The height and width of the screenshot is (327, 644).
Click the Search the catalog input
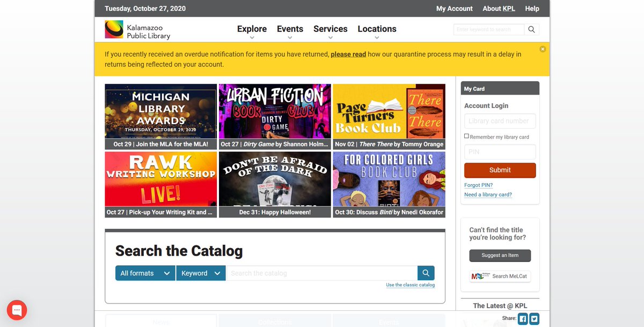[322, 273]
